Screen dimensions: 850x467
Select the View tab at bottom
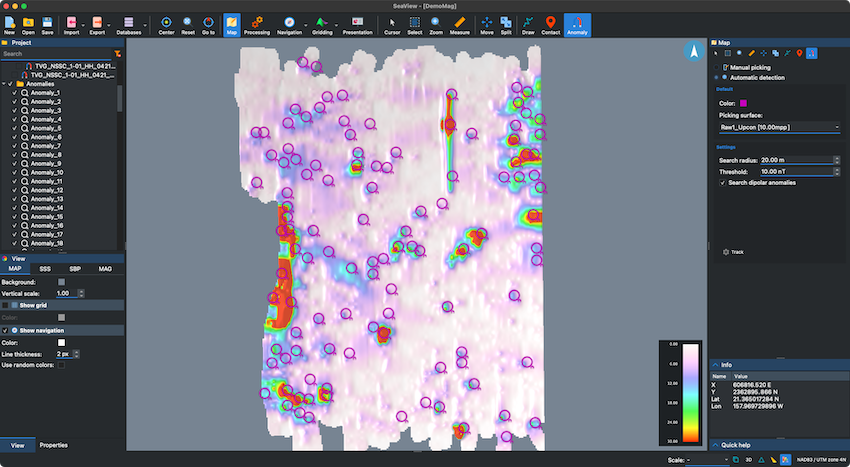click(17, 445)
